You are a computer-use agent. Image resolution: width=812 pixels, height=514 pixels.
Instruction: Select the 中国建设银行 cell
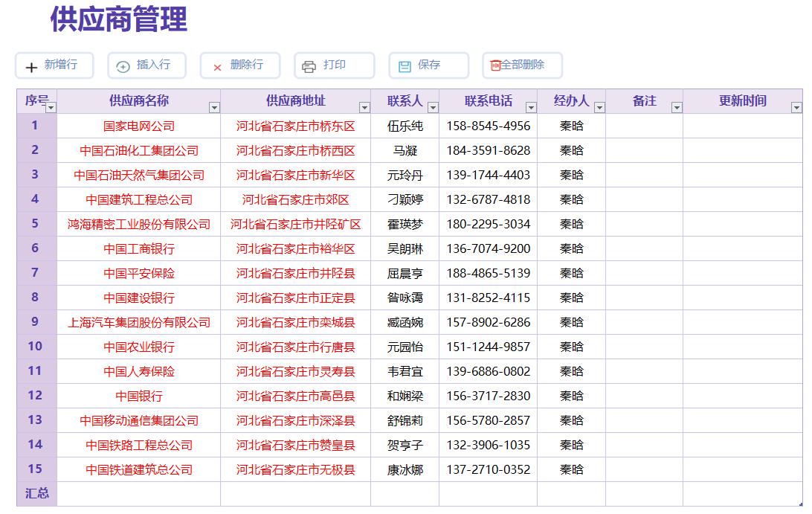pyautogui.click(x=139, y=298)
